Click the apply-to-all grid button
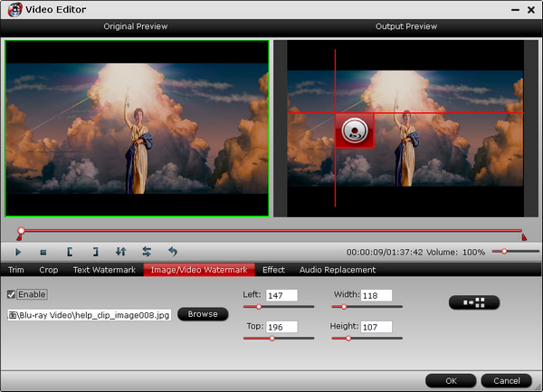 coord(474,302)
